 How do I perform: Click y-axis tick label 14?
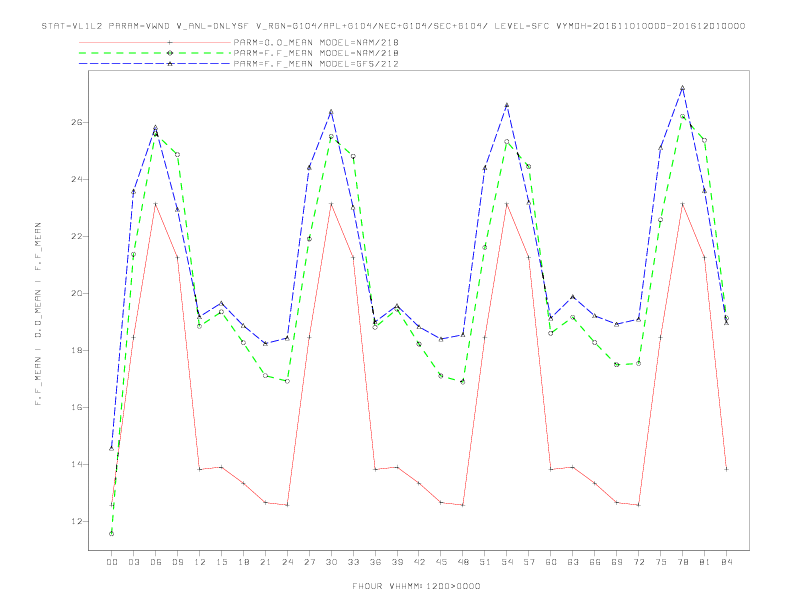tap(78, 465)
